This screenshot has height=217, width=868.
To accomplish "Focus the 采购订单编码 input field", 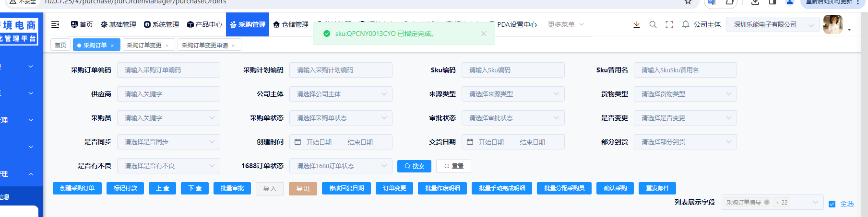I will [169, 70].
